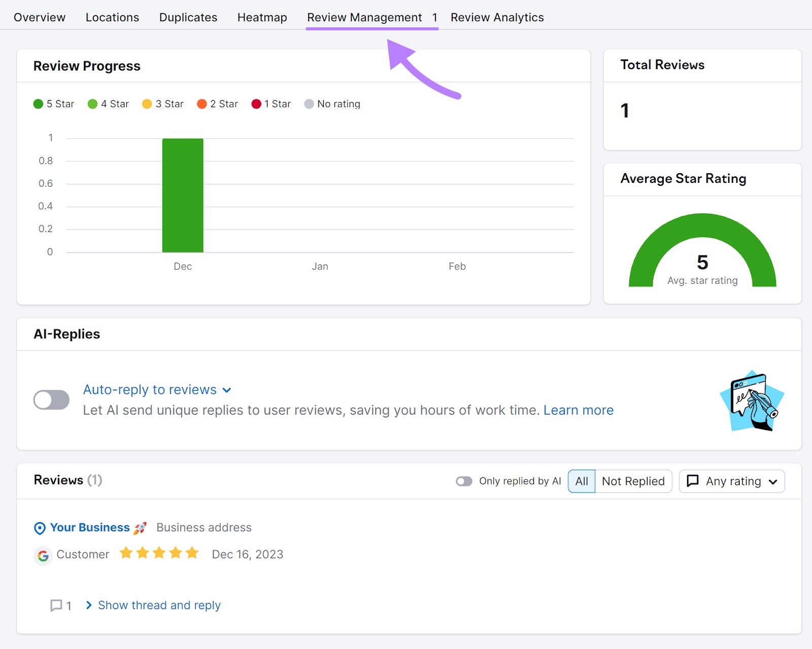Select the No rating legend marker
Screen dimensions: 812x649
tap(309, 104)
